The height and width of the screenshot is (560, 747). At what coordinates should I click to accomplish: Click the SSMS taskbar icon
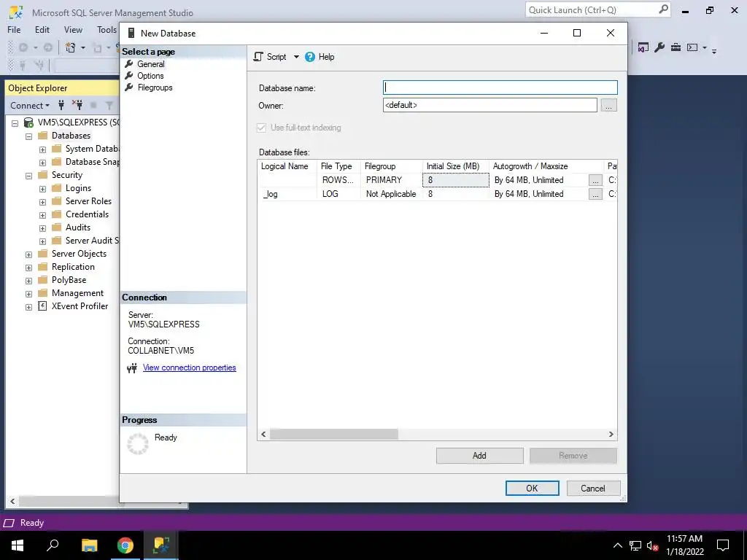[x=161, y=545]
